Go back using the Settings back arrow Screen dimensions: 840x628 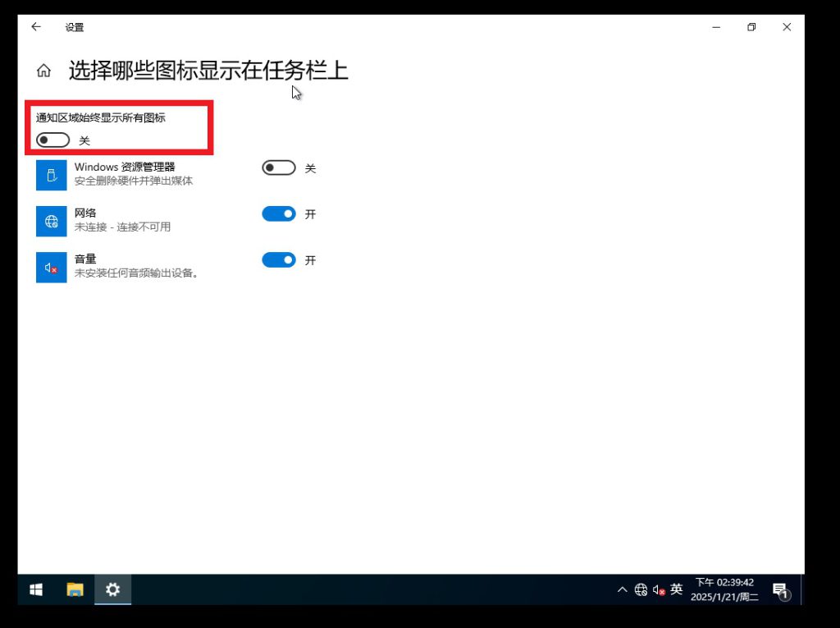[x=35, y=27]
